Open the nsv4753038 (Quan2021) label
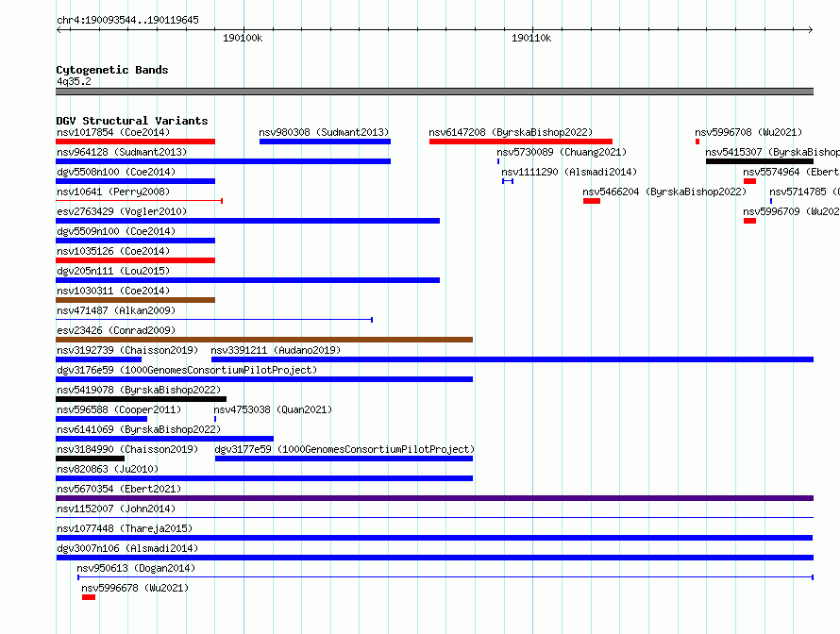This screenshot has width=840, height=634. click(x=273, y=409)
